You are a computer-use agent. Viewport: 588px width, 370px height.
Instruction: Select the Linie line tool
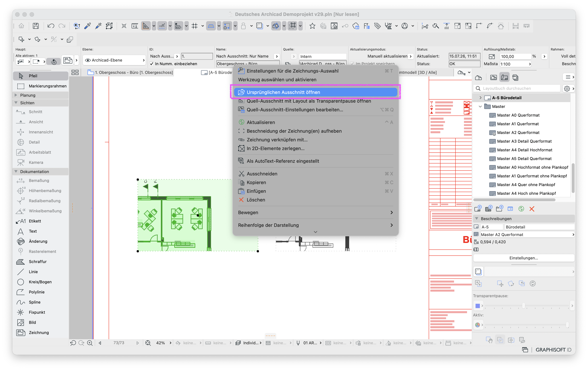click(41, 272)
